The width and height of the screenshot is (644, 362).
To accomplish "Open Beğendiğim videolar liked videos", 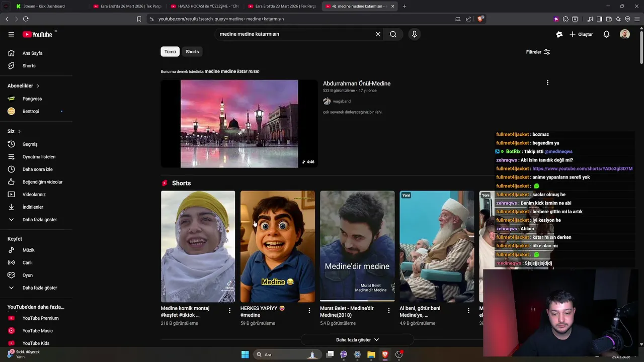I will pos(42,182).
